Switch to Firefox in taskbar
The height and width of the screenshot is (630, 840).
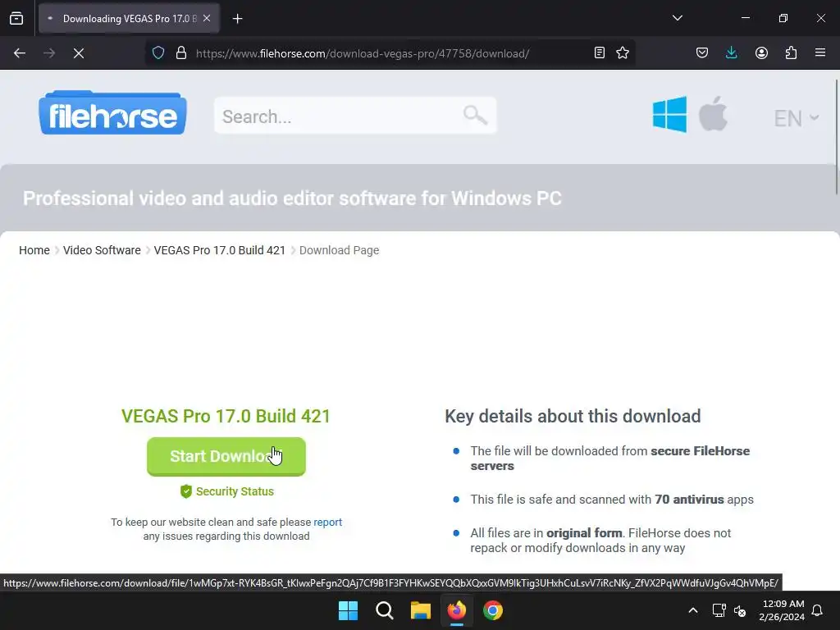pos(456,610)
